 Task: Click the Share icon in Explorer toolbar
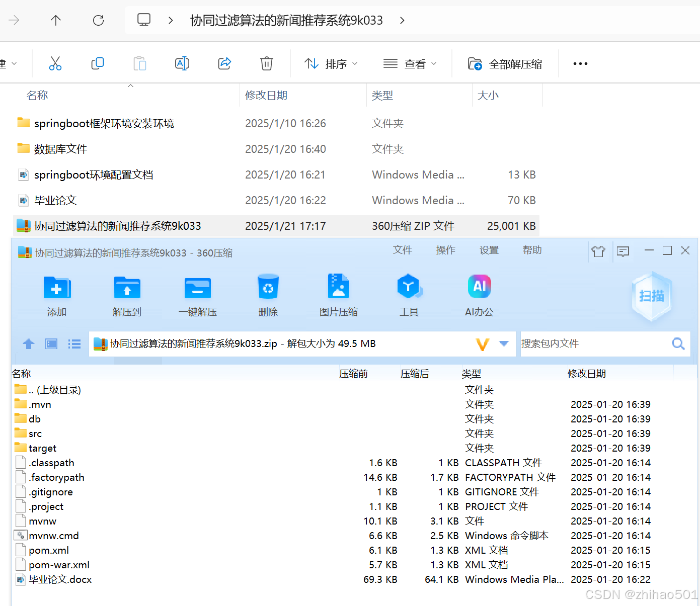point(224,63)
